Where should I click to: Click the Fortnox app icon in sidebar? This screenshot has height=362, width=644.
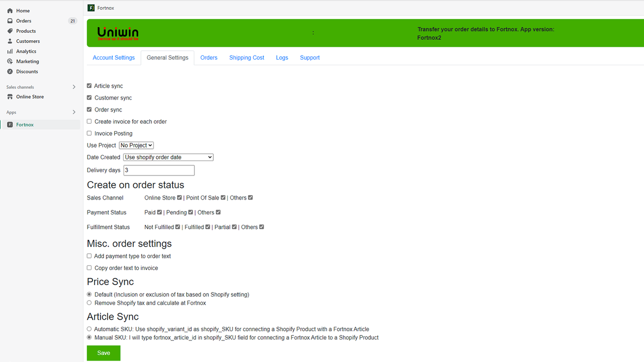point(10,124)
